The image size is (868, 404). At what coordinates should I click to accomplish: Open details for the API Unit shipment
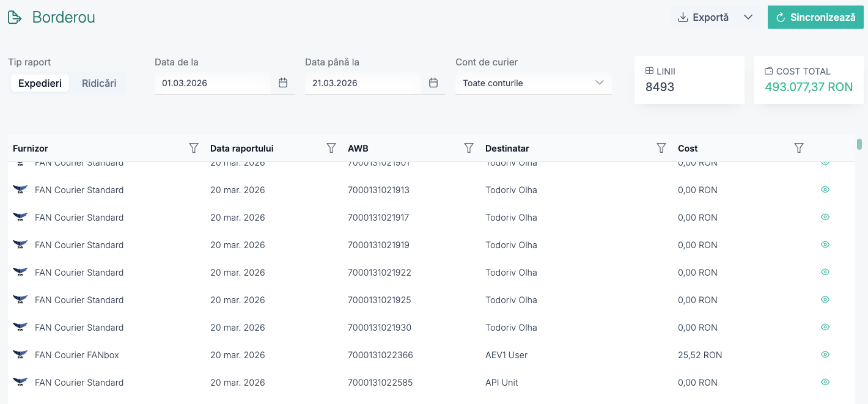point(825,381)
